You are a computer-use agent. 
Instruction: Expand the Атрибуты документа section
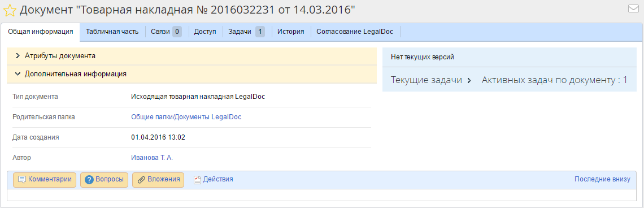pyautogui.click(x=192, y=56)
